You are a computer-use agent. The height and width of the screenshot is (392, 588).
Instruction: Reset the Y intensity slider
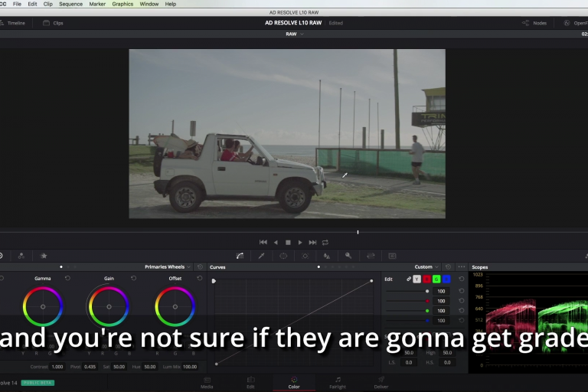tap(462, 291)
